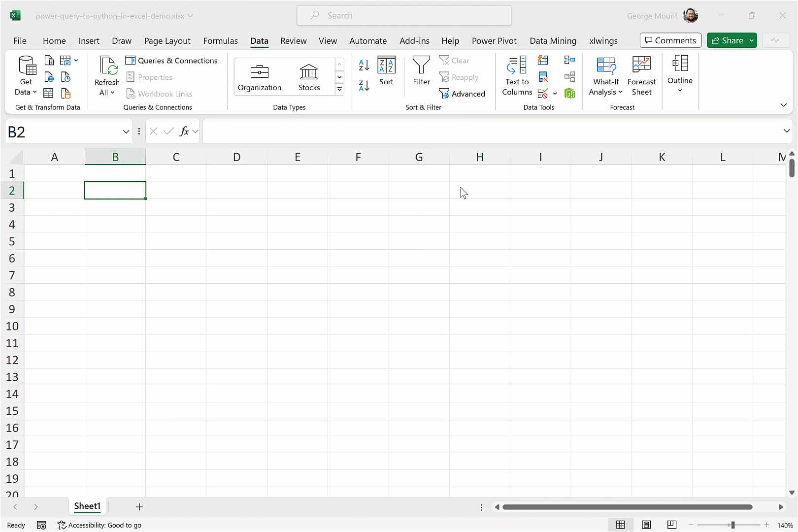Open Advanced filter options
Viewport: 798px width, 532px height.
point(462,94)
